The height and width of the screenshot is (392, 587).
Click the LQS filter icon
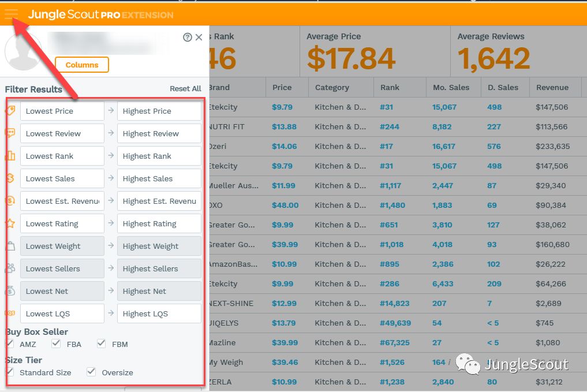(10, 313)
